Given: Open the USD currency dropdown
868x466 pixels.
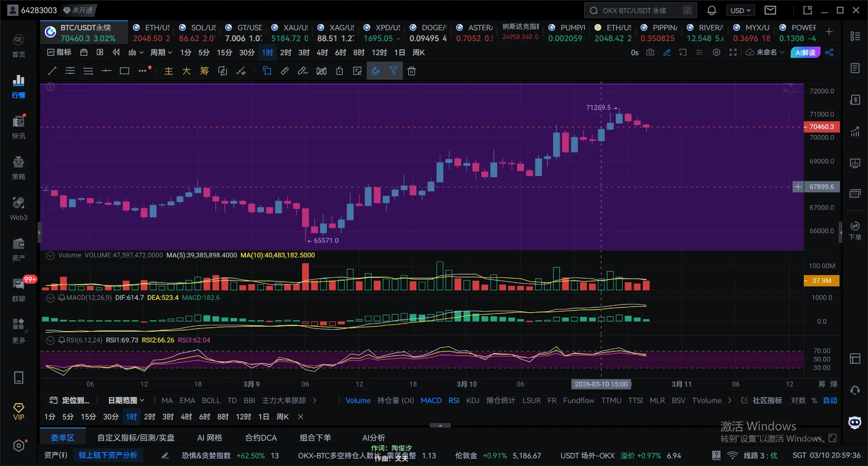Looking at the screenshot, I should pyautogui.click(x=740, y=10).
